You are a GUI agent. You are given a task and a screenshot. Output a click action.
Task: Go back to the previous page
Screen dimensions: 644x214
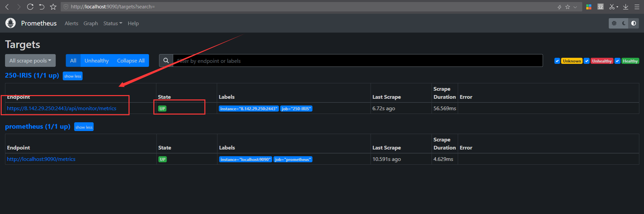point(7,7)
